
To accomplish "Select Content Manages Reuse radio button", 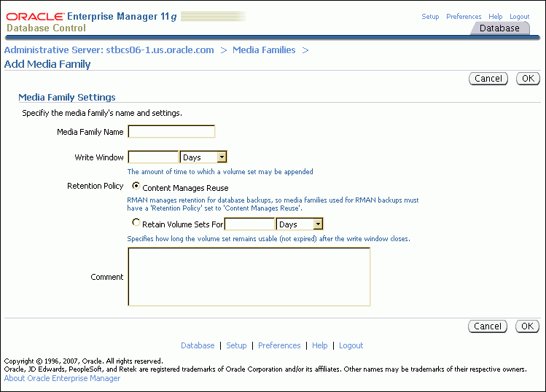I will [136, 186].
